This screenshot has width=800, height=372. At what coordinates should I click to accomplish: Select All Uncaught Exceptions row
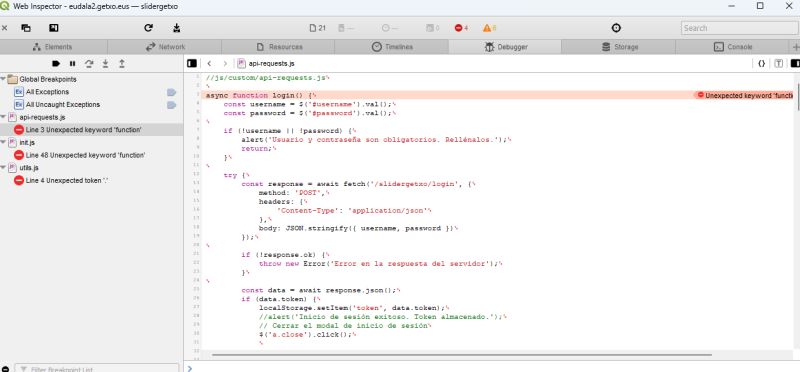(x=92, y=105)
